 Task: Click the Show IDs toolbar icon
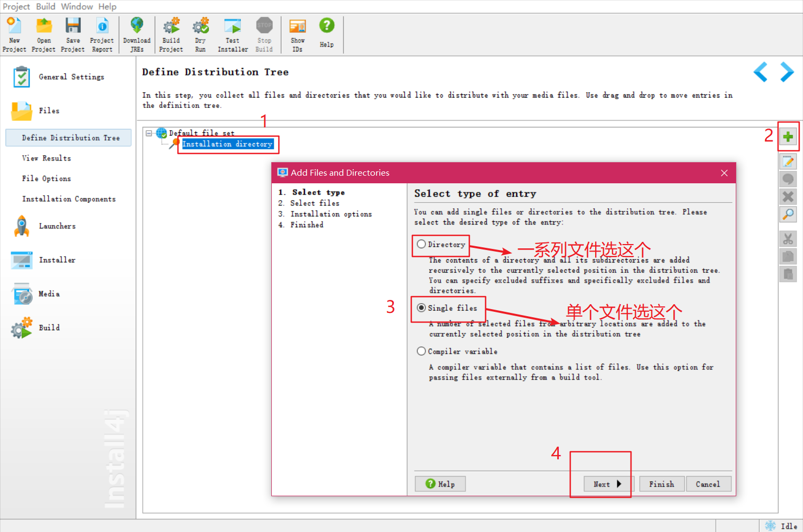click(x=297, y=30)
